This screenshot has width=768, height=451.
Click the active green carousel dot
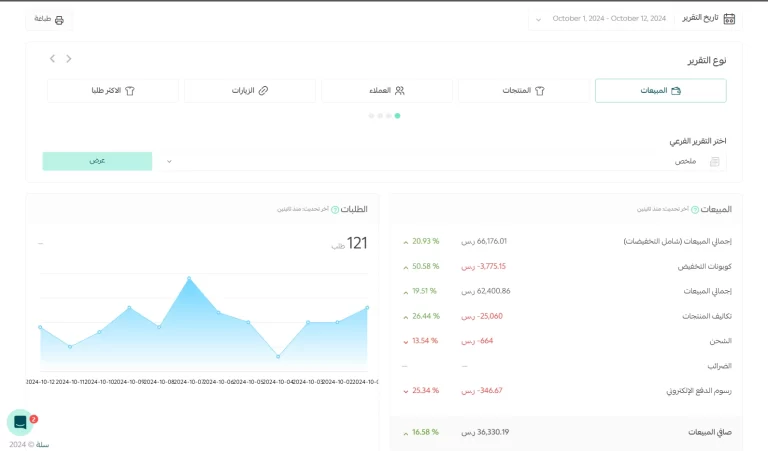pos(397,116)
